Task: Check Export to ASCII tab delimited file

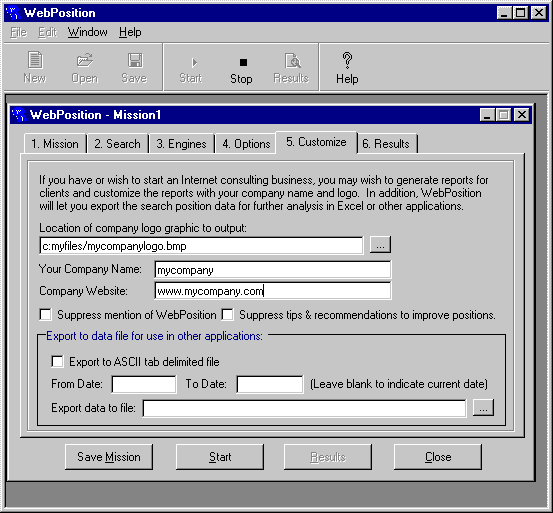Action: [x=57, y=362]
